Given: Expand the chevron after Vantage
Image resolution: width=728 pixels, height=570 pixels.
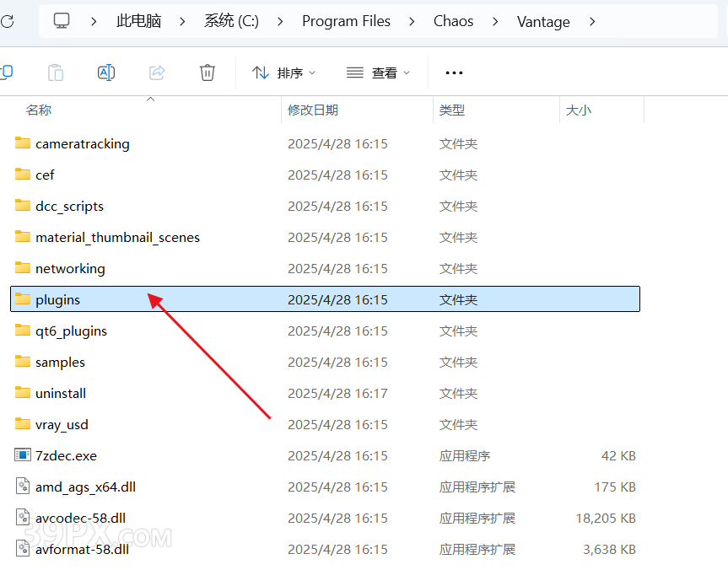Looking at the screenshot, I should (x=592, y=21).
